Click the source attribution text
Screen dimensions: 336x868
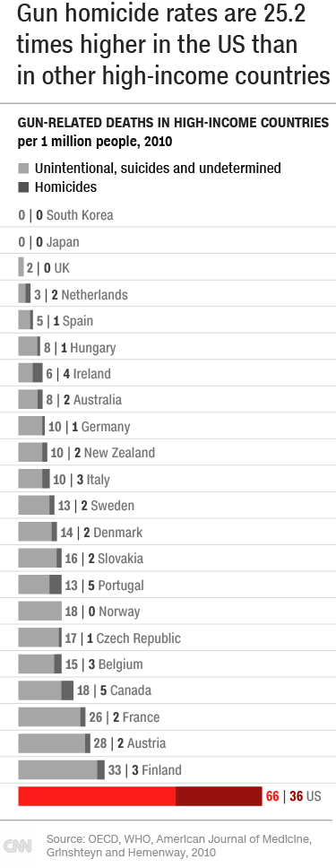179,845
